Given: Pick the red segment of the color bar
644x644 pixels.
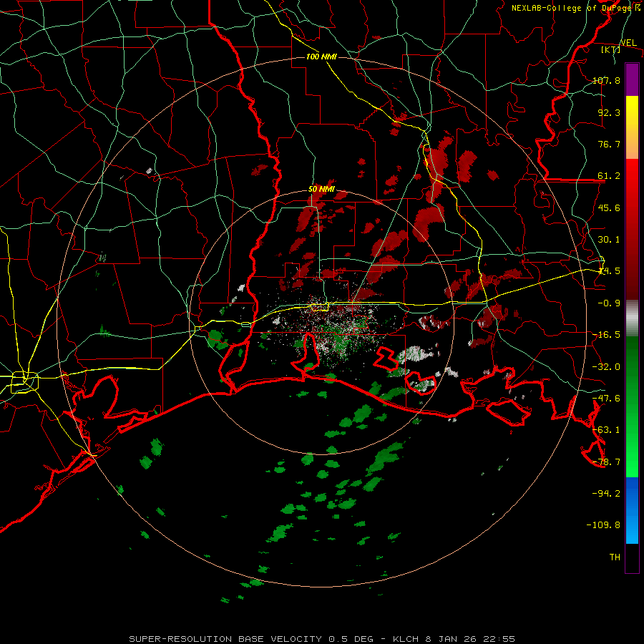Looking at the screenshot, I should [x=632, y=229].
